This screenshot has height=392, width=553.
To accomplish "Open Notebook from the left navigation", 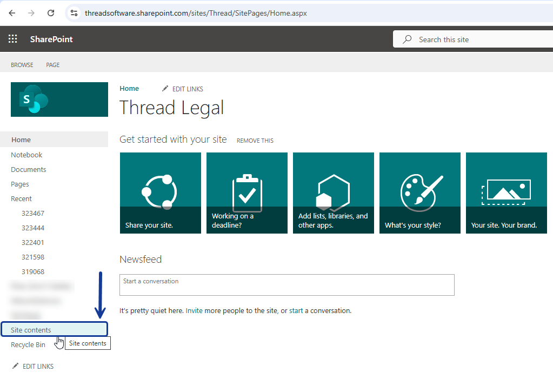I will tap(26, 155).
